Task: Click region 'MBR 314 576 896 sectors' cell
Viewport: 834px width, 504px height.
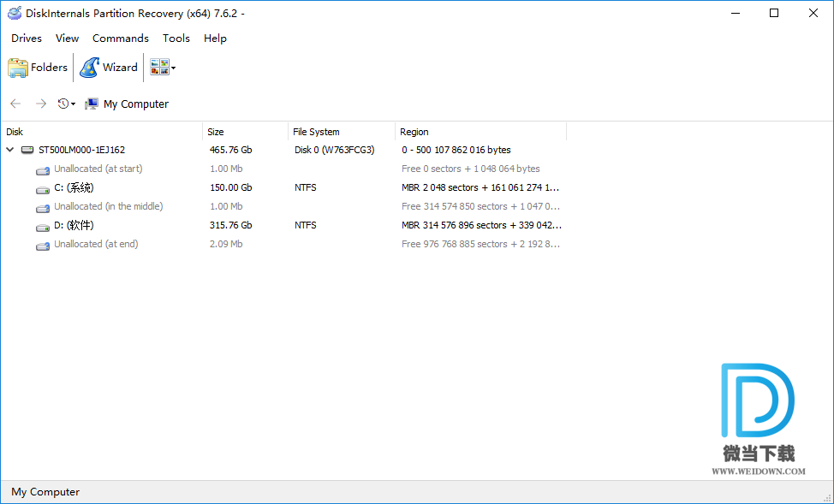Action: [481, 225]
